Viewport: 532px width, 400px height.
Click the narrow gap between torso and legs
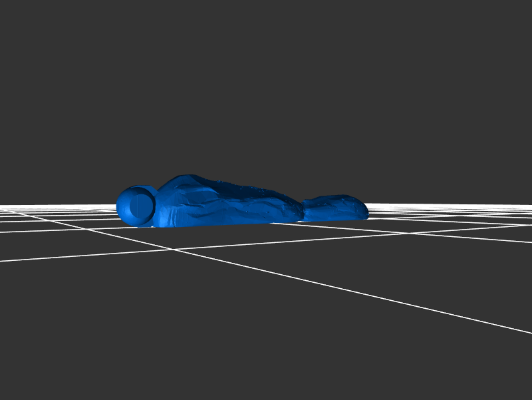(303, 212)
